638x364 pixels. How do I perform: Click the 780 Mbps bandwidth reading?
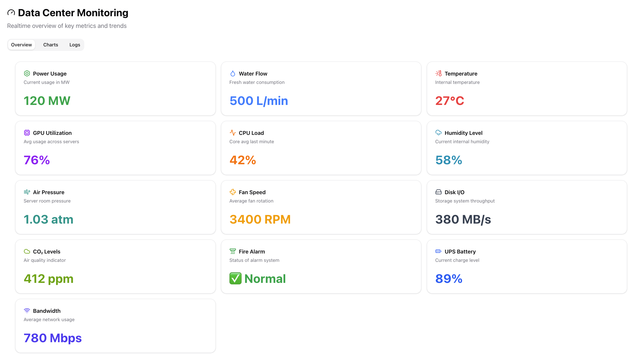coord(53,338)
